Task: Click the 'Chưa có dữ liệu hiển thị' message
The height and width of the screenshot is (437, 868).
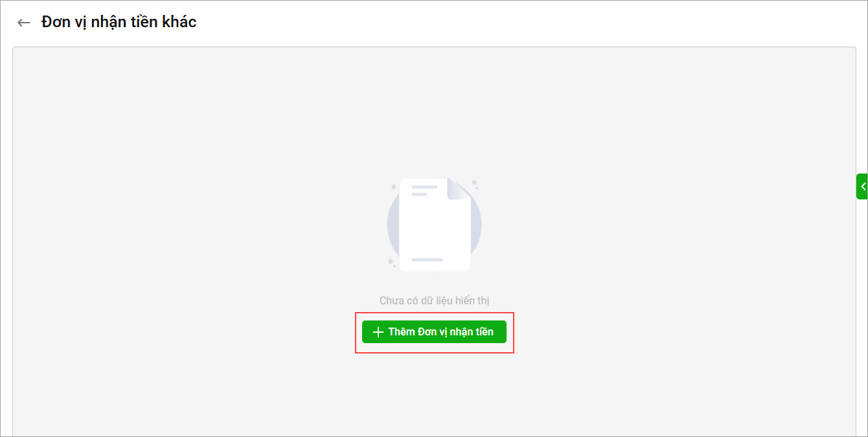Action: point(434,301)
